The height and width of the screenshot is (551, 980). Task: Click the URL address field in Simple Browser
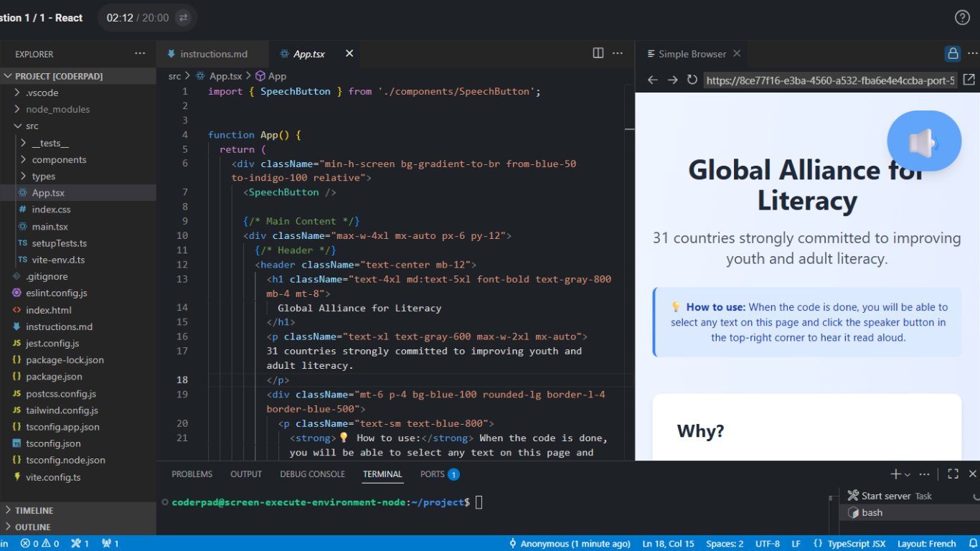coord(830,80)
